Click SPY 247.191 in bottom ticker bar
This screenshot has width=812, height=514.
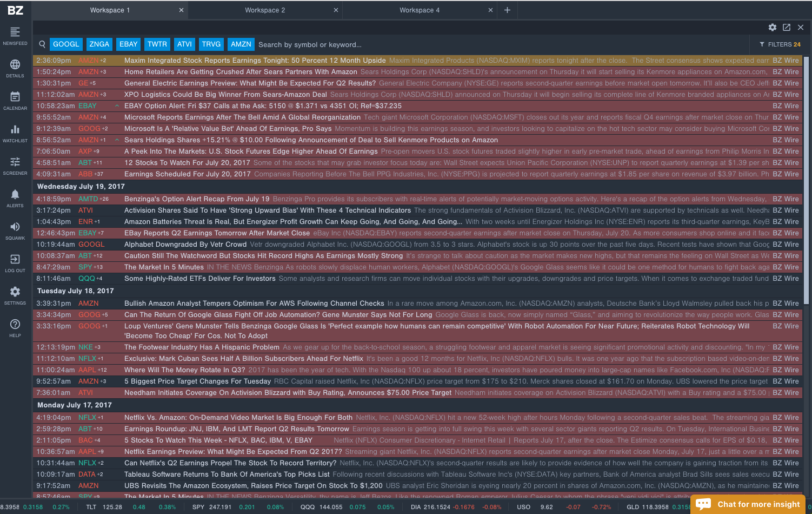[212, 507]
